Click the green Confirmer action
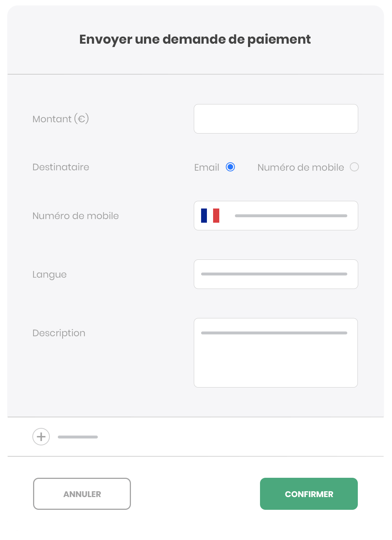Image resolution: width=392 pixels, height=540 pixels. 308,494
